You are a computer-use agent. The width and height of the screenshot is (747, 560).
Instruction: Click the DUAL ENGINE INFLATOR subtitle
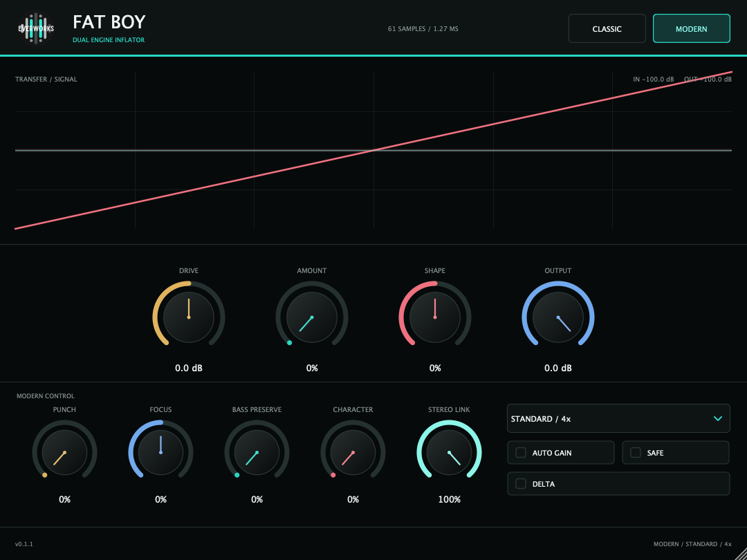pyautogui.click(x=109, y=40)
